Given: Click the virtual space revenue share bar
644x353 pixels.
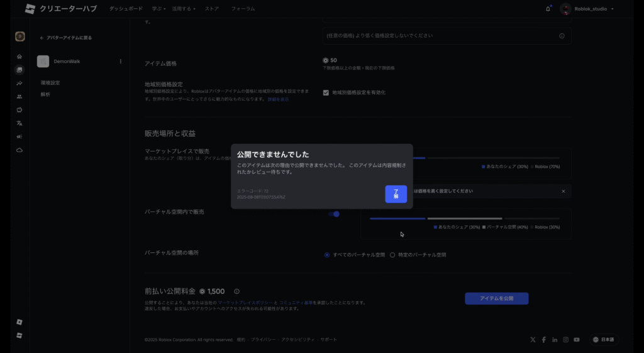Looking at the screenshot, I should pos(465,218).
